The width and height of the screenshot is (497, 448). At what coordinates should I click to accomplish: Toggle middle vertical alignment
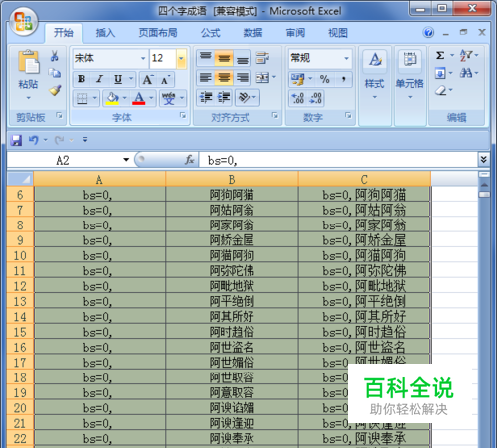point(224,58)
